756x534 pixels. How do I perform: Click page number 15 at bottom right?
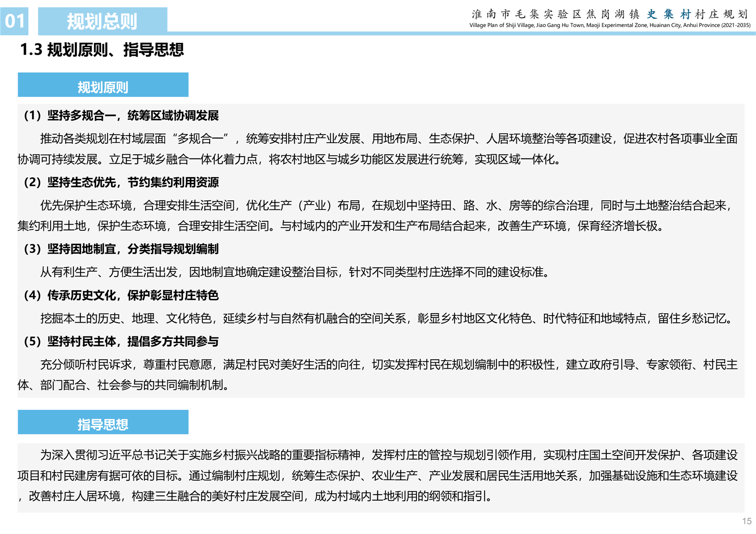click(746, 521)
